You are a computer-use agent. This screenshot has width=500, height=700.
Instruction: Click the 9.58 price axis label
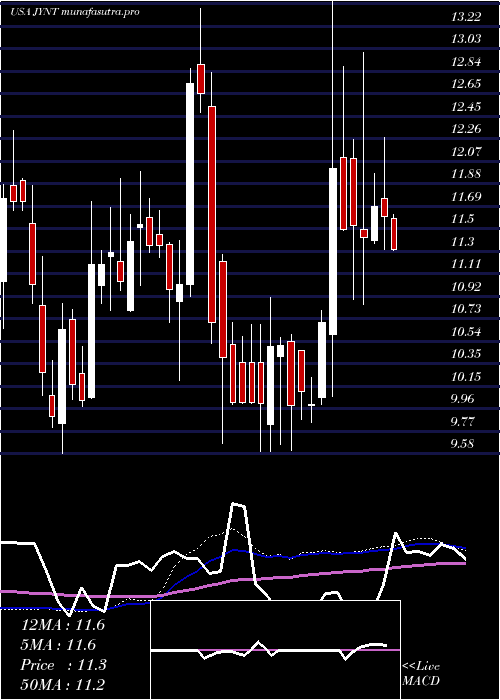[x=463, y=444]
